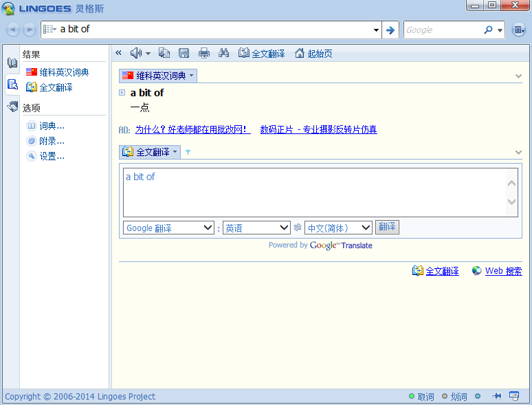The height and width of the screenshot is (405, 532).
Task: Click the pin always-on-top icon
Action: pyautogui.click(x=497, y=396)
